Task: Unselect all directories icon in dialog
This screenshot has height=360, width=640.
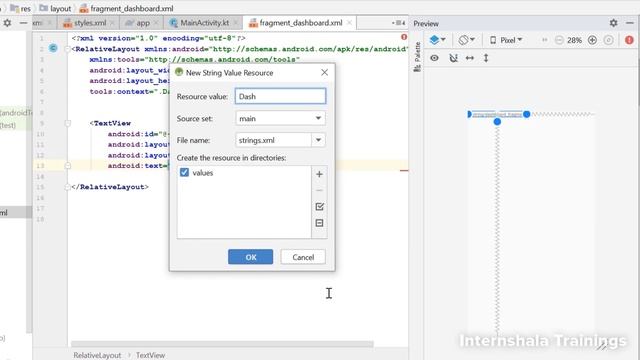Action: (x=320, y=223)
